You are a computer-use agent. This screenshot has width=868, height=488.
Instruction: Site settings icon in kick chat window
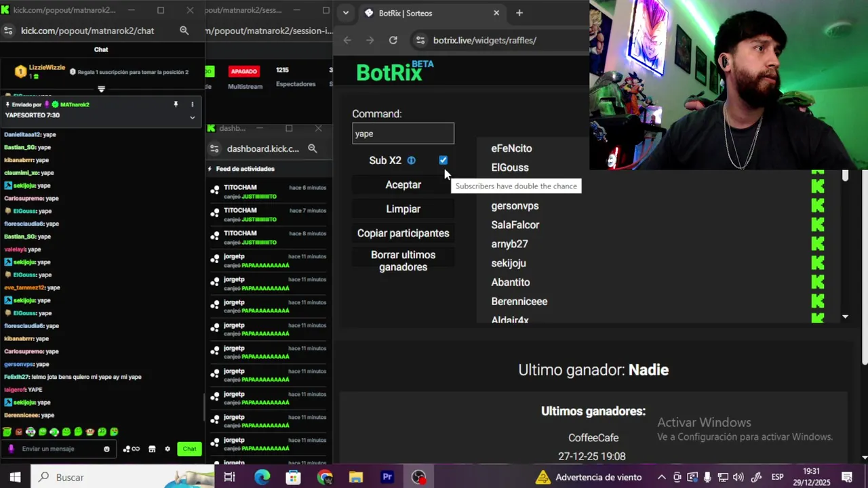[x=8, y=30]
